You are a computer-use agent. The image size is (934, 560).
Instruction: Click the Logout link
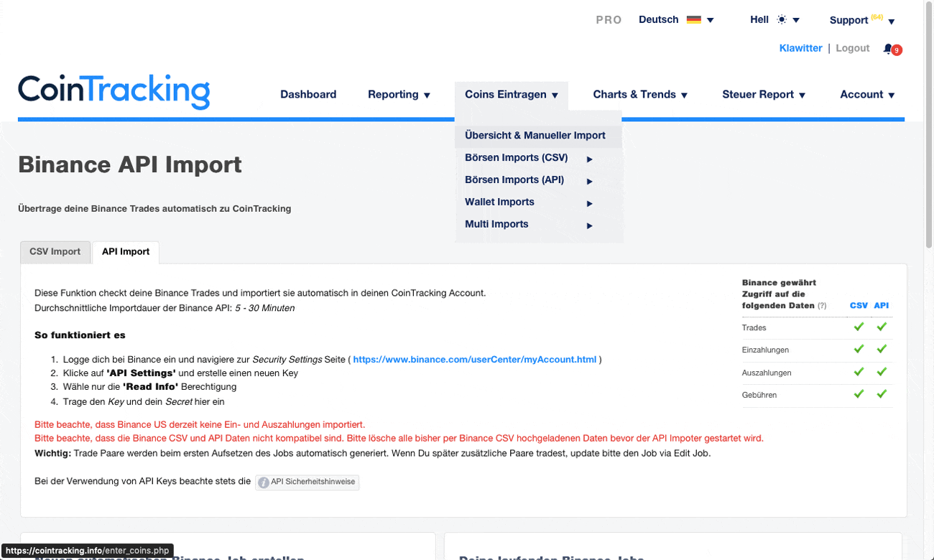[852, 47]
